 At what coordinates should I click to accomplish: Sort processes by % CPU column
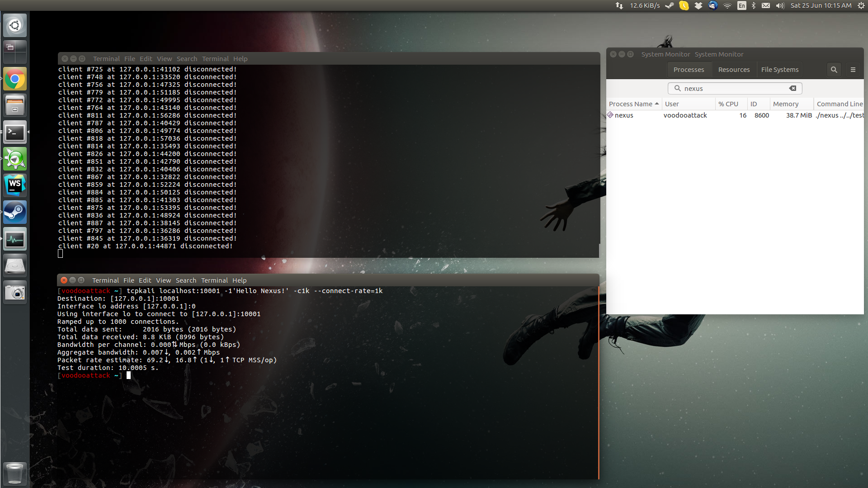[x=728, y=104]
